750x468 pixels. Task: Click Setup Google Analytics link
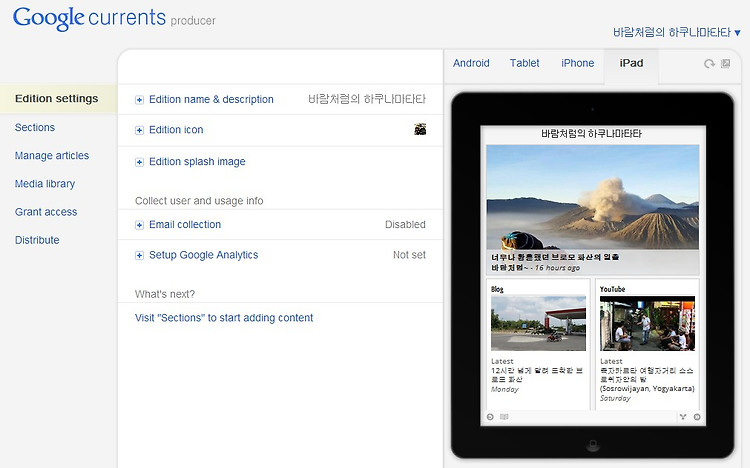[203, 255]
